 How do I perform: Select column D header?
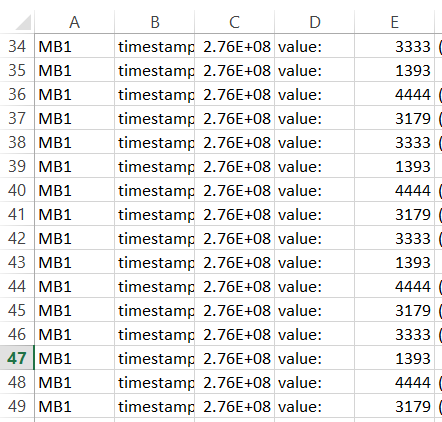coord(314,22)
